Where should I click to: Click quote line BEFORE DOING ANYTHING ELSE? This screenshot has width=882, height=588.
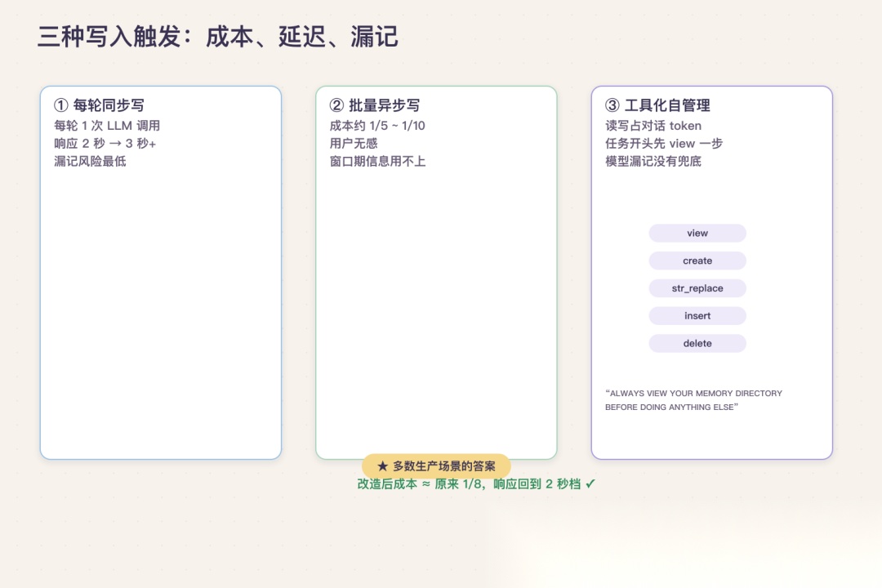click(670, 407)
